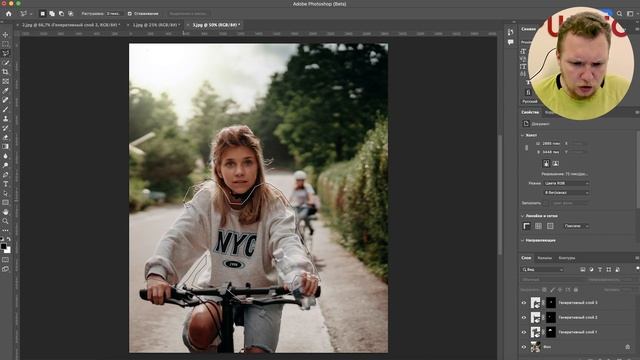This screenshot has height=360, width=640.
Task: Open the Layers panel tab
Action: [526, 258]
